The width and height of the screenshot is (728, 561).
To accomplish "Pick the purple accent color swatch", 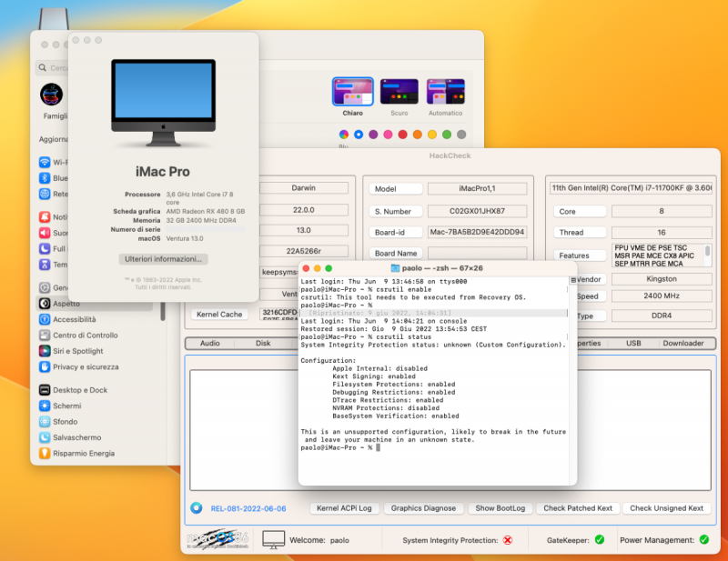I will click(x=373, y=135).
